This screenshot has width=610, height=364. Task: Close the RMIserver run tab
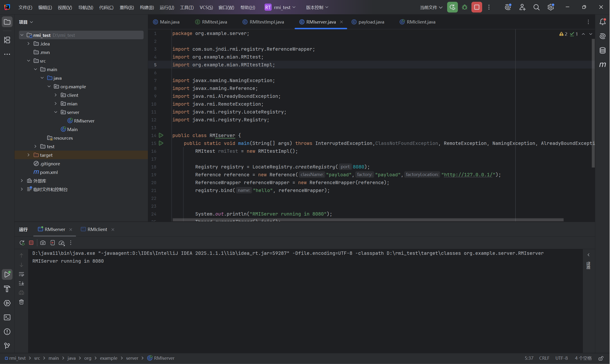71,230
